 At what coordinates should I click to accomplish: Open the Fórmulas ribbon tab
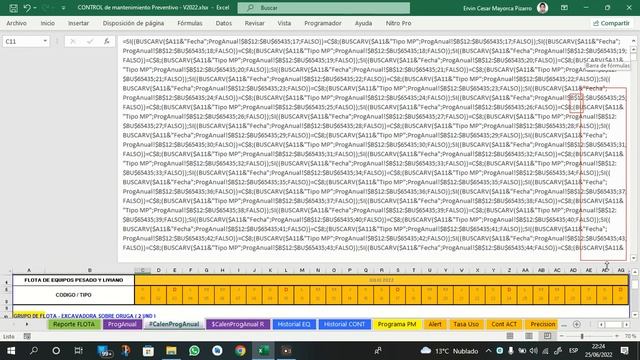(190, 23)
